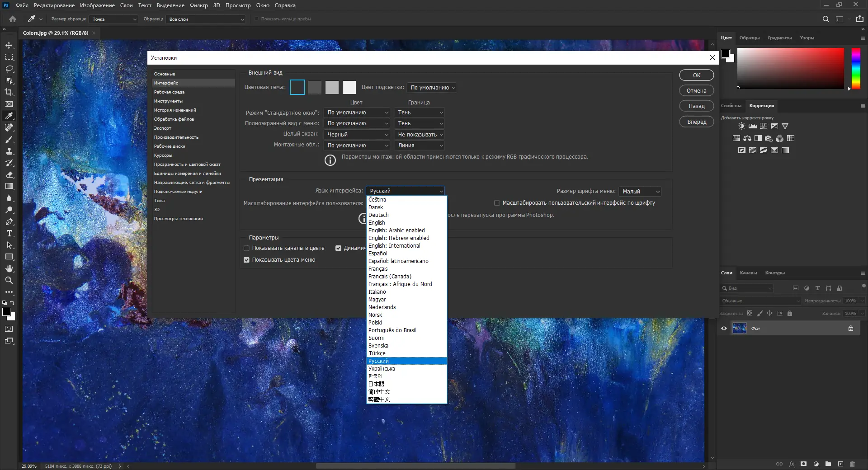Open the 'Образец' all-layers dropdown
The width and height of the screenshot is (868, 470).
click(x=206, y=19)
